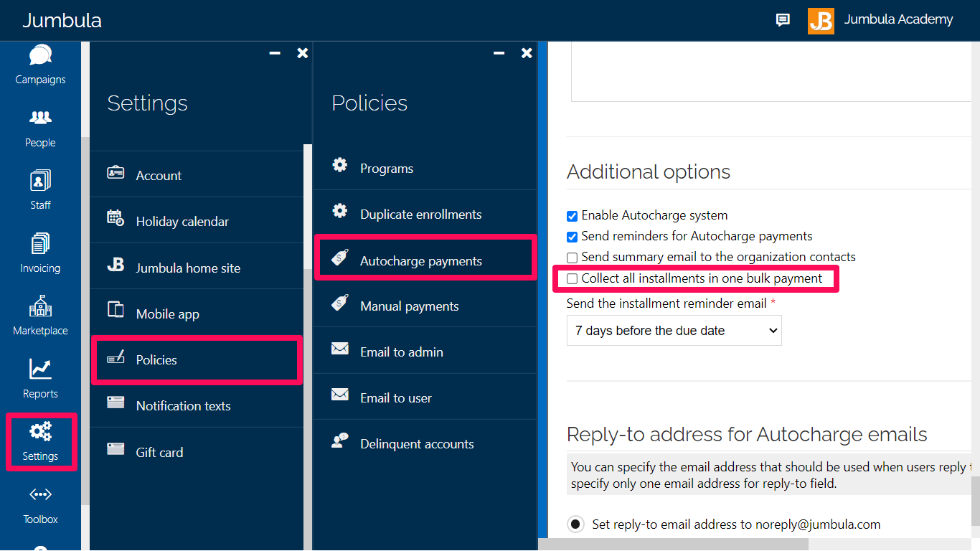This screenshot has height=551, width=980.
Task: Select Set reply-to address to noreply@jumbula.com radio
Action: coord(575,524)
